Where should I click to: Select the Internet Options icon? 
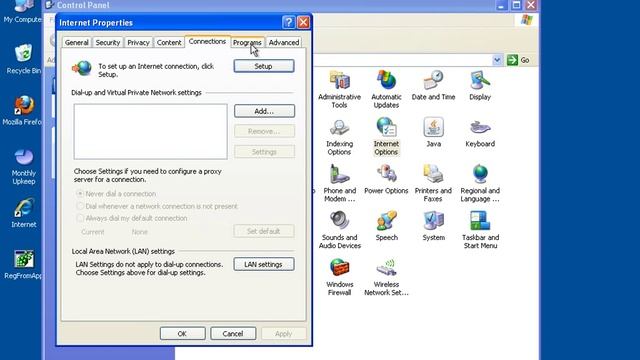point(386,137)
